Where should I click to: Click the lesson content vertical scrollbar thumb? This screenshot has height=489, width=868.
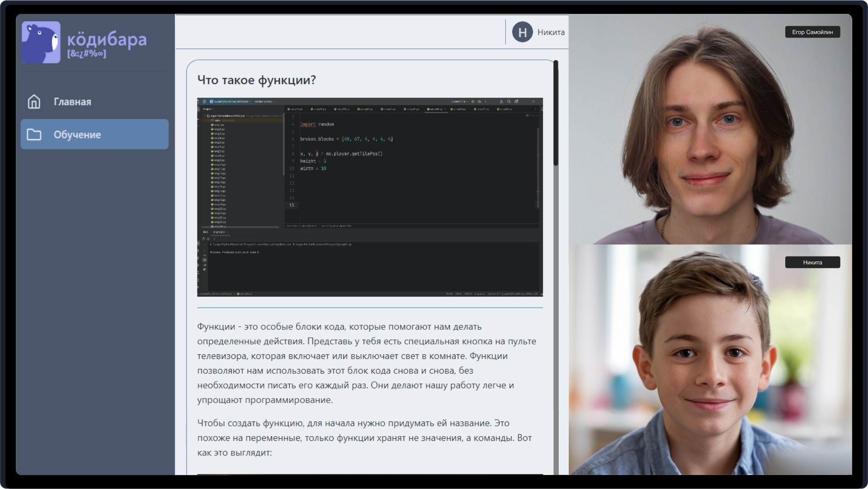pos(556,113)
